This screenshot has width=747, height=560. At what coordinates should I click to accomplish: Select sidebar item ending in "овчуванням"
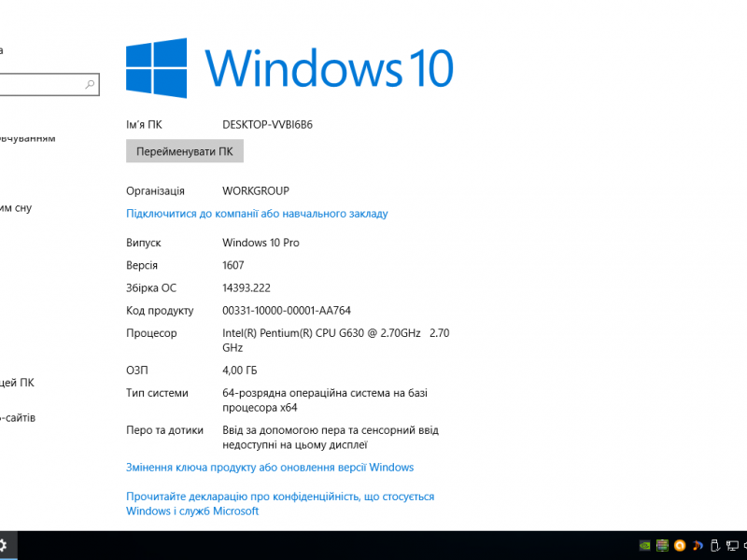point(28,138)
